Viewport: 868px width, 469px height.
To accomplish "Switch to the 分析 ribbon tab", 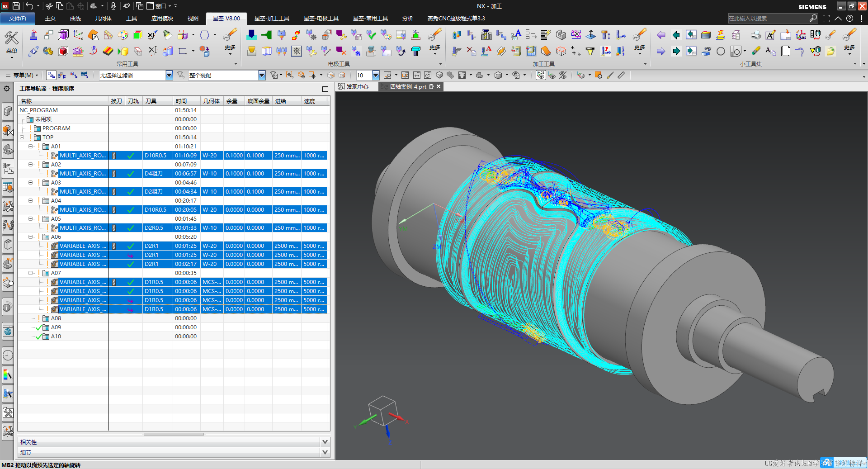I will pyautogui.click(x=407, y=18).
